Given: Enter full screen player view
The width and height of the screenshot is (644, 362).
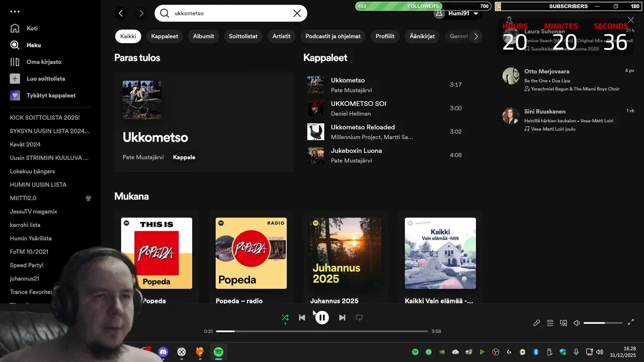Looking at the screenshot, I should [x=631, y=322].
